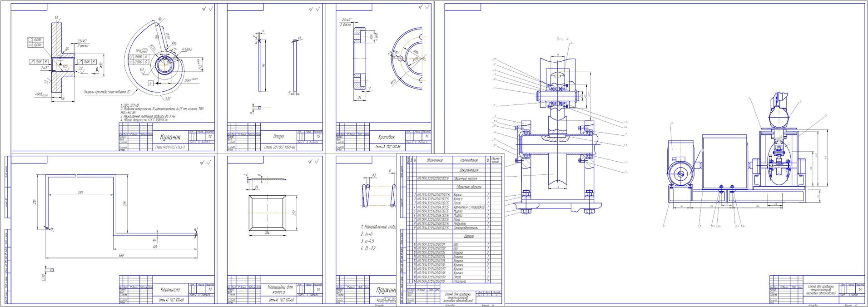
Task: Select material text 'Сталь 19ХГН ГОСТ 4543-71'
Action: (x=170, y=148)
